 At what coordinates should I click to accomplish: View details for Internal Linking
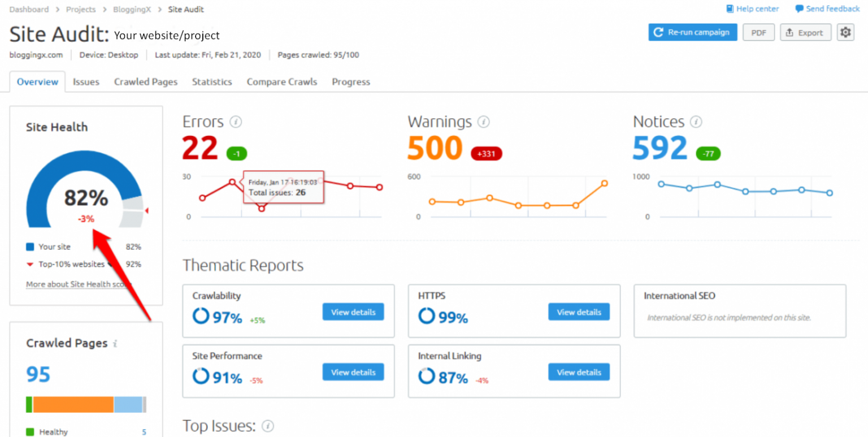pyautogui.click(x=579, y=372)
